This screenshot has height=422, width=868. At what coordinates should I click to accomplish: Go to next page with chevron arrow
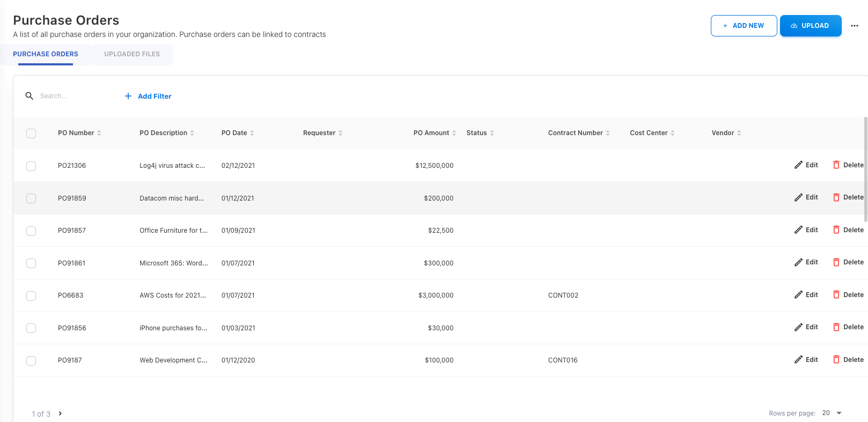(60, 413)
